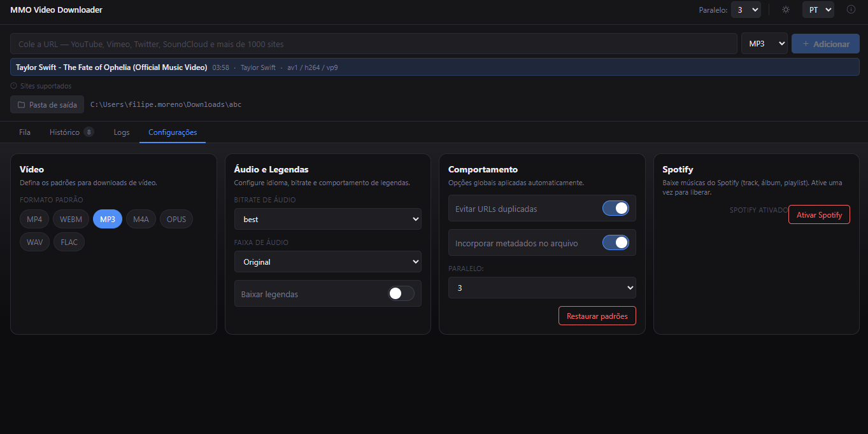Click the Adicionar button

[825, 44]
